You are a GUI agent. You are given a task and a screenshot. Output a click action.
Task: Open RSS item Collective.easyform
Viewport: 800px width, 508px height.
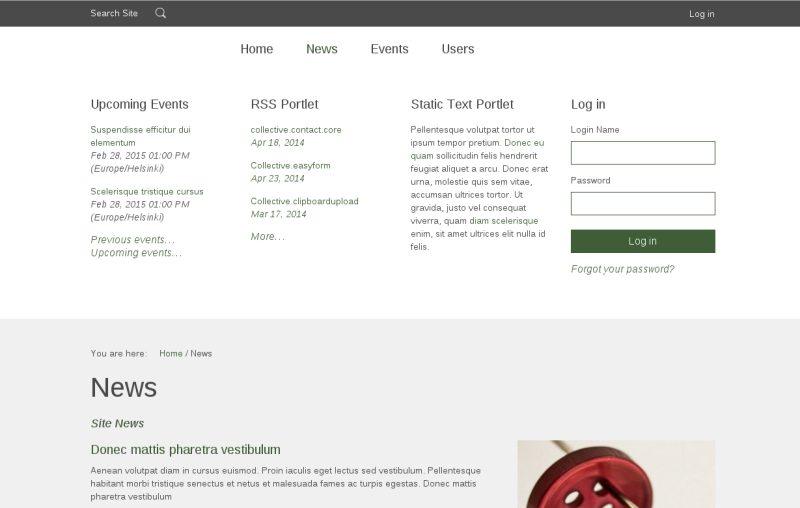290,165
